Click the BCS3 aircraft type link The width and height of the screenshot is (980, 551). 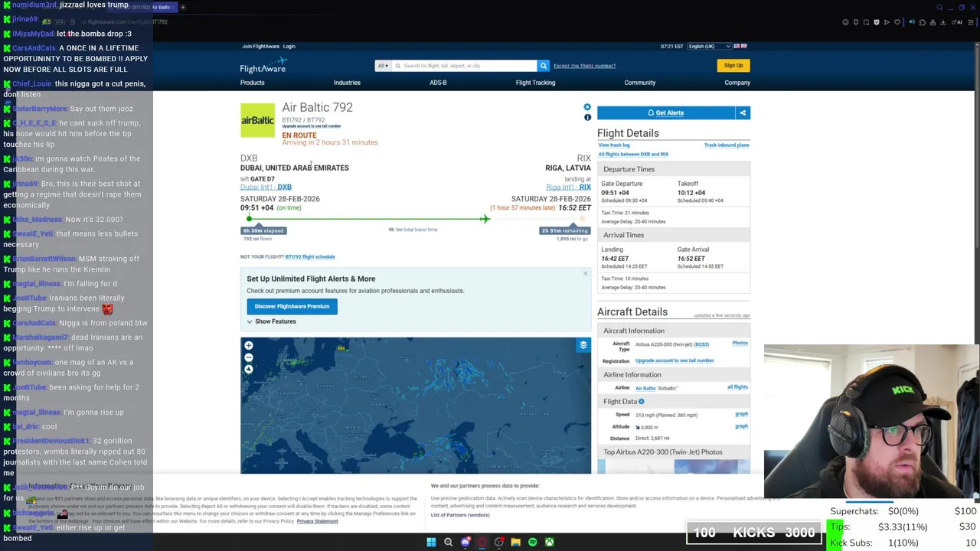coord(701,344)
